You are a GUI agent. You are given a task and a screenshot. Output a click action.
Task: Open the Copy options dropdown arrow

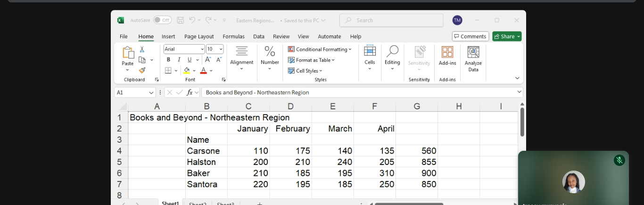(x=151, y=60)
